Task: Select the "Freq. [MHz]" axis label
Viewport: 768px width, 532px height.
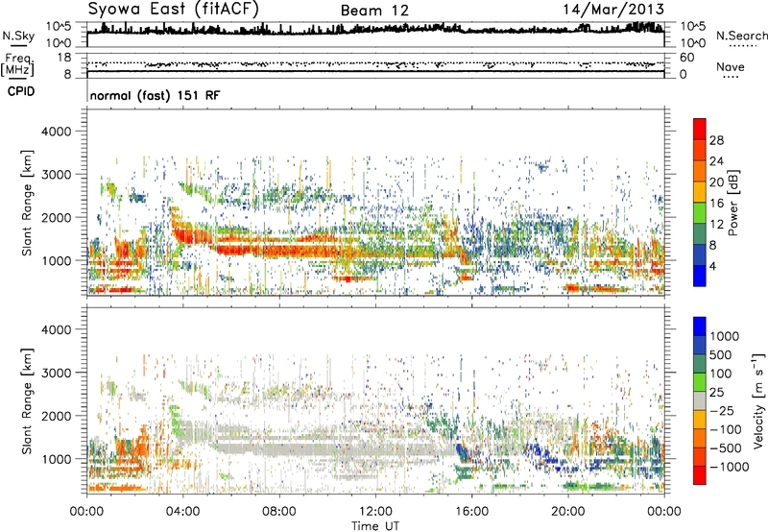Action: coord(18,65)
